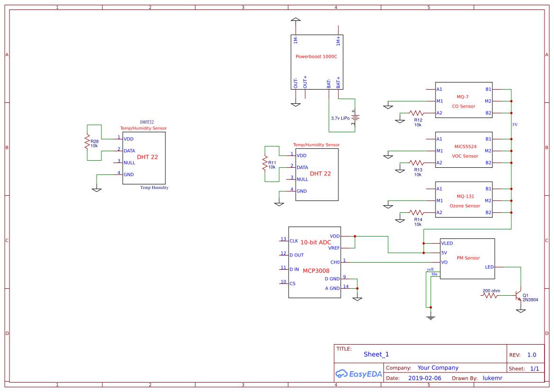Click the Drawn By name lukemr
Screen dimensions: 554x392
[492, 378]
